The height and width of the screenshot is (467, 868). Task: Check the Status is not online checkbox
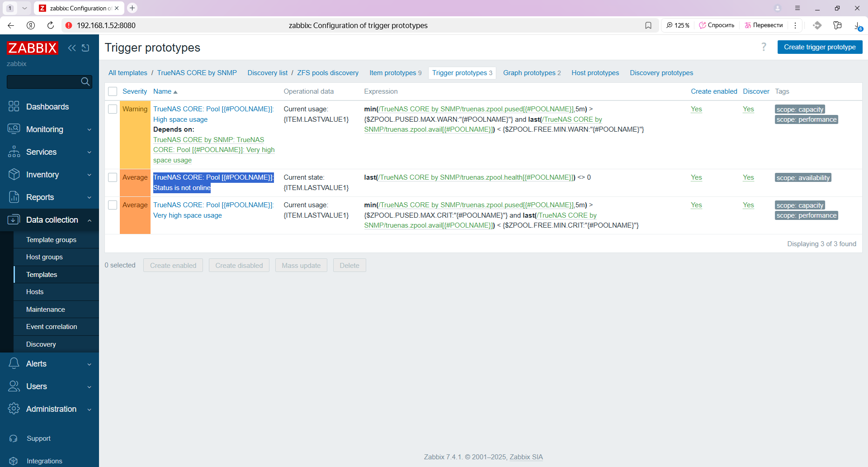pos(113,177)
